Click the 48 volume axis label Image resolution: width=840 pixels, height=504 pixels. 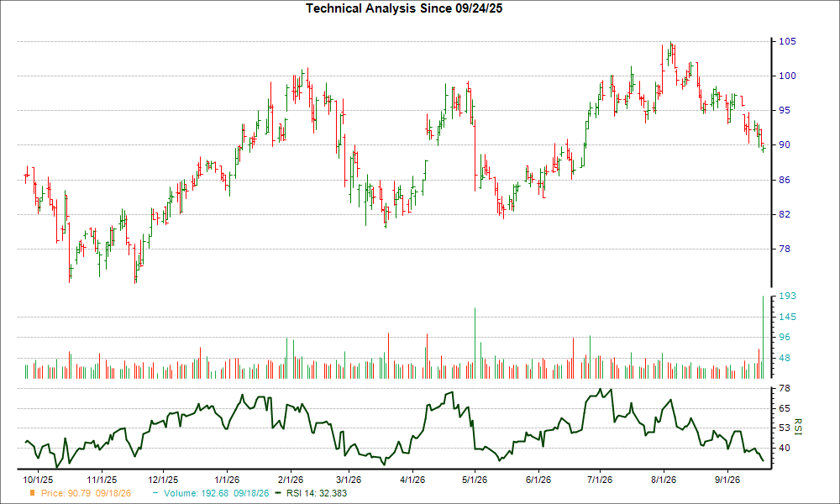tap(785, 358)
